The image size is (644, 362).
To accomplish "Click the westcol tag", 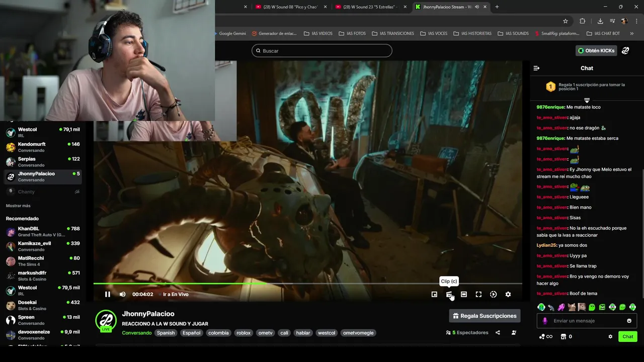I will click(x=327, y=333).
